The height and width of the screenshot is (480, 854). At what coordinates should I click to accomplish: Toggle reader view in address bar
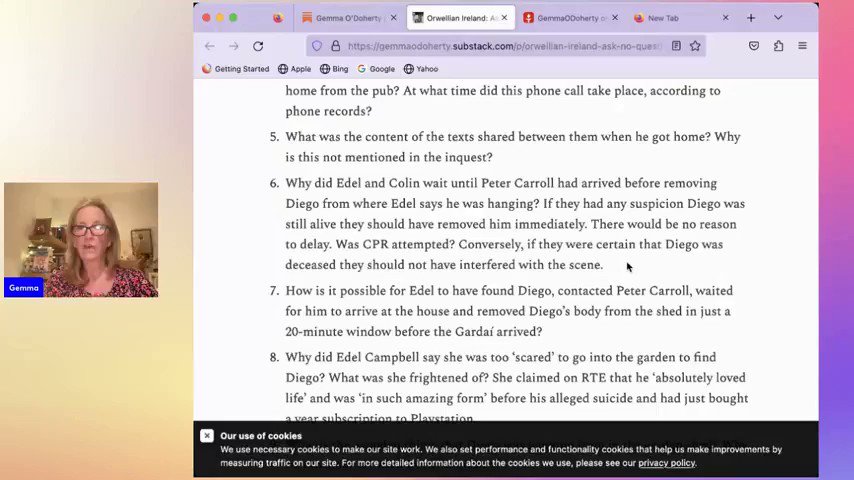point(676,46)
